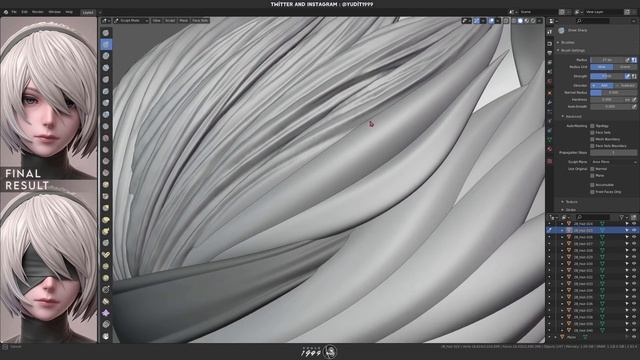Toggle radius pen pressure icon

click(628, 60)
